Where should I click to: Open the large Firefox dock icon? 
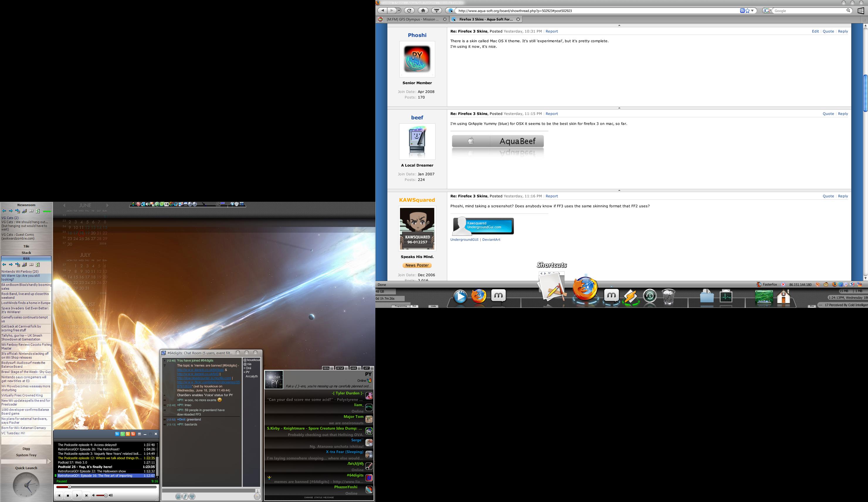(585, 289)
